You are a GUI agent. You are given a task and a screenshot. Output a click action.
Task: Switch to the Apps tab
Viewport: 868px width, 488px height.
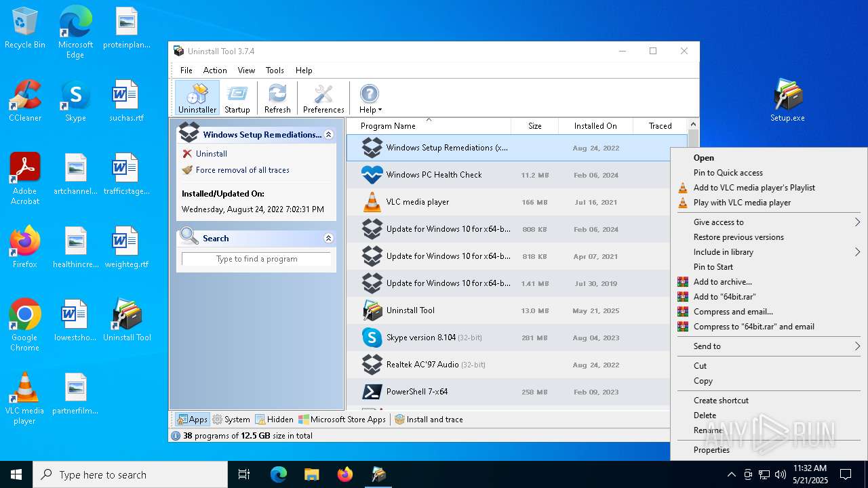(x=192, y=420)
